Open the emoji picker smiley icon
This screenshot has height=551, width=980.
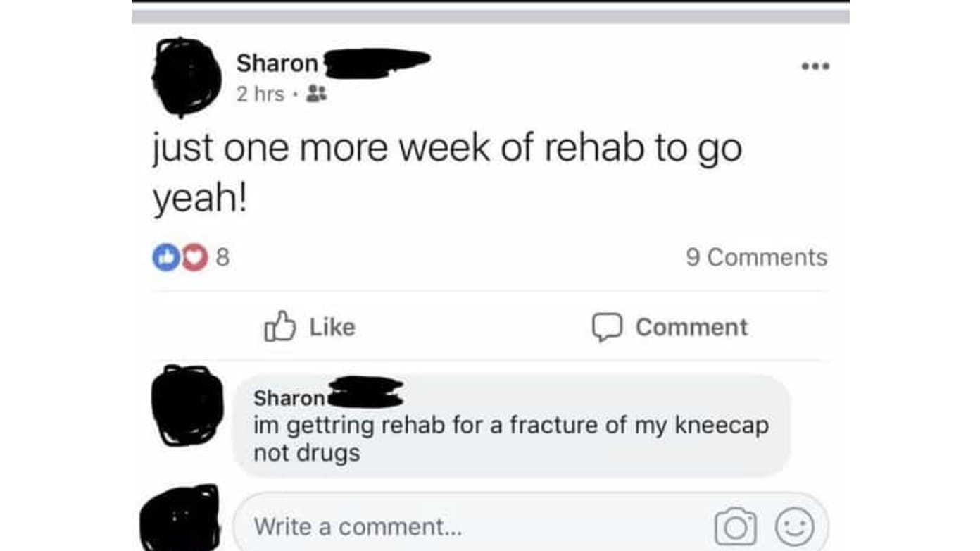795,527
